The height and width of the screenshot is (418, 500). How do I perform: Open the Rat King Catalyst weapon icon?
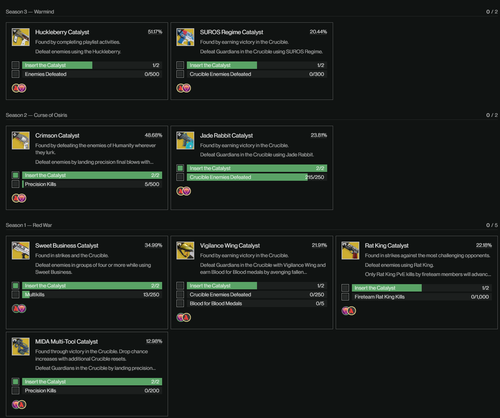point(350,250)
